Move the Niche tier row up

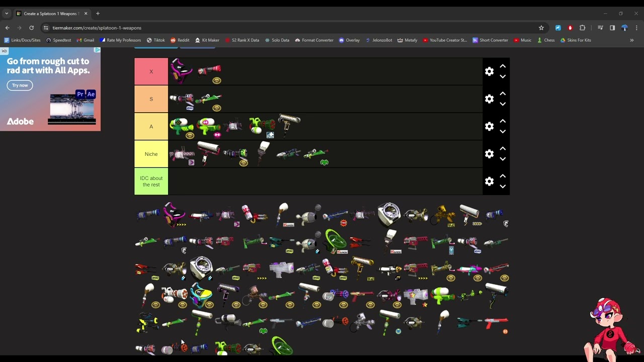503,149
